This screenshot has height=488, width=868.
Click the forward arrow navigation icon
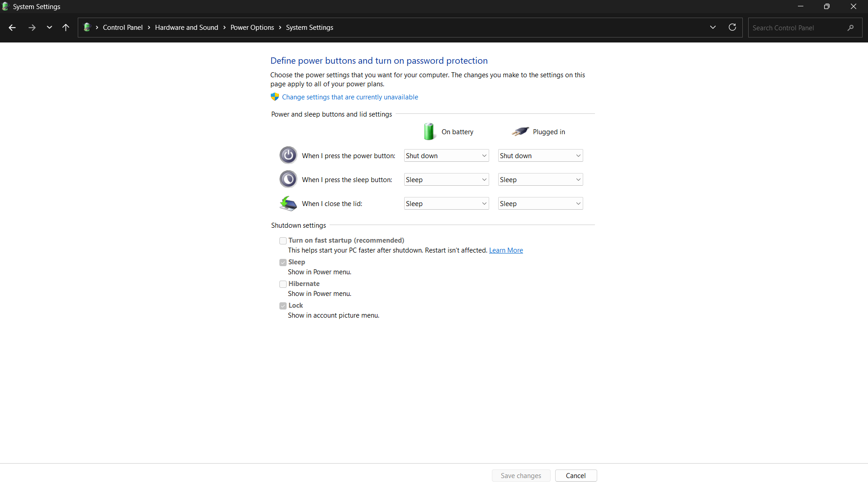click(x=32, y=28)
